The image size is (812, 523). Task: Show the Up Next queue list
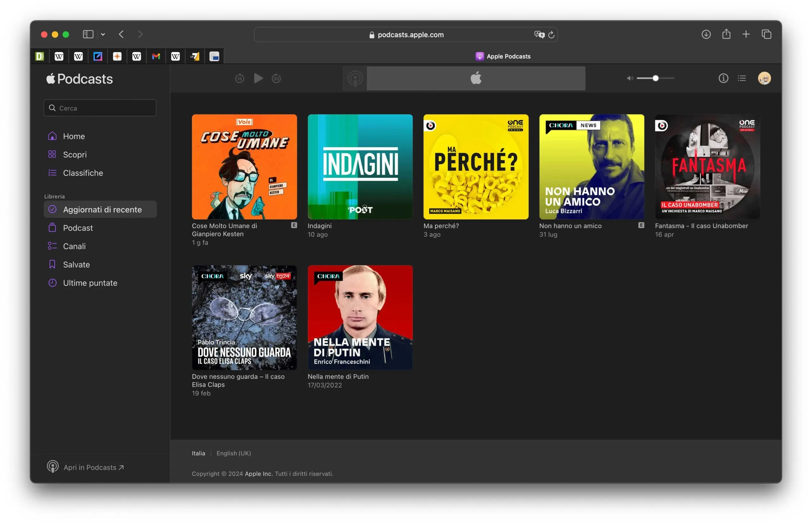pyautogui.click(x=742, y=78)
